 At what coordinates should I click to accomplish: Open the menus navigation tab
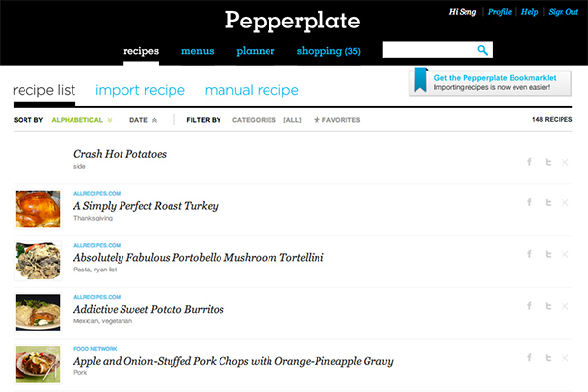tap(197, 51)
